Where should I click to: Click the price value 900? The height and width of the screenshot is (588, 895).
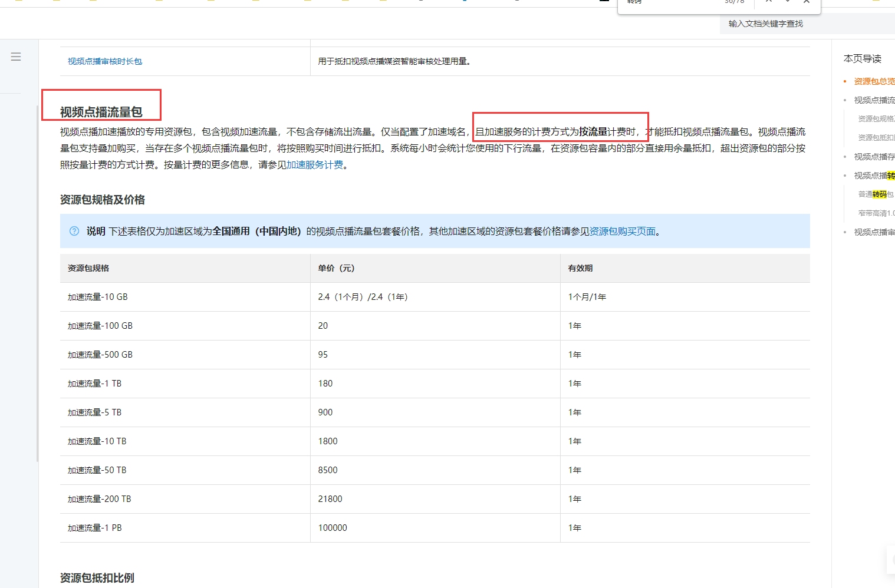[x=325, y=412]
